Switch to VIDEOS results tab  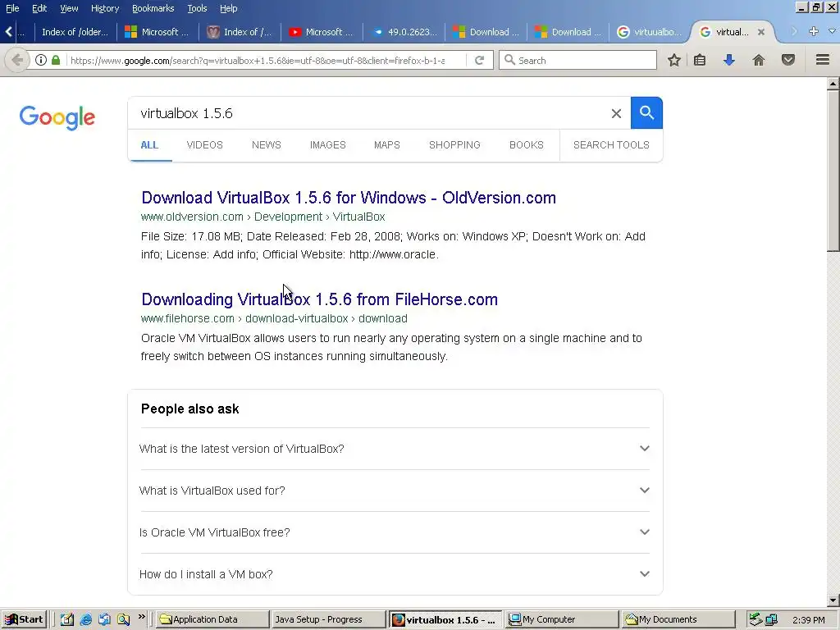click(x=204, y=145)
